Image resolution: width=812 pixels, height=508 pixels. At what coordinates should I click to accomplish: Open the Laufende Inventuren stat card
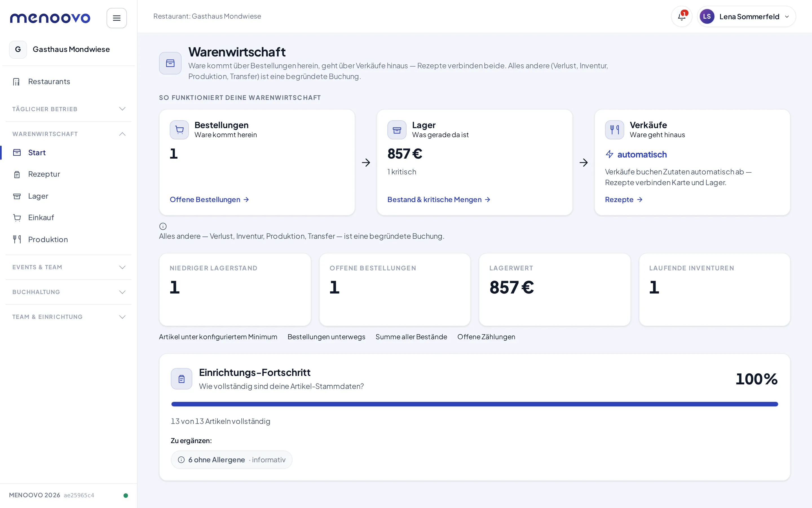(x=714, y=290)
